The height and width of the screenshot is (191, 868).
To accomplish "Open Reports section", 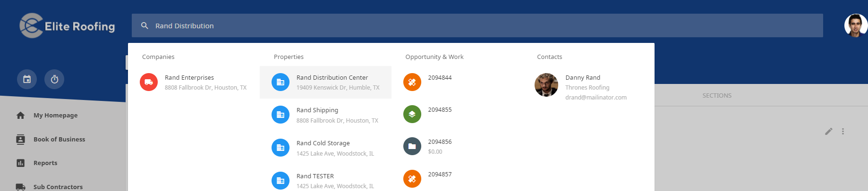I will click(45, 163).
